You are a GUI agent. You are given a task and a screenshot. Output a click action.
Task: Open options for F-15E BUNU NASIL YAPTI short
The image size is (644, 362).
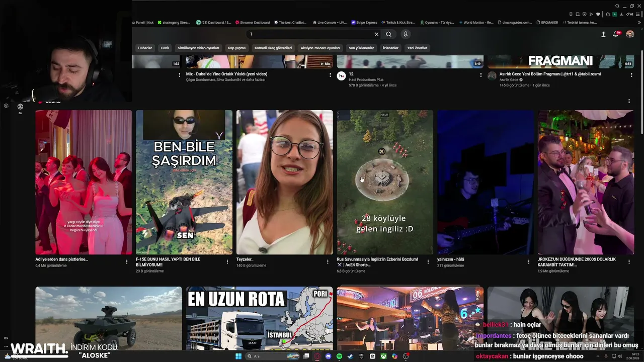click(x=227, y=261)
